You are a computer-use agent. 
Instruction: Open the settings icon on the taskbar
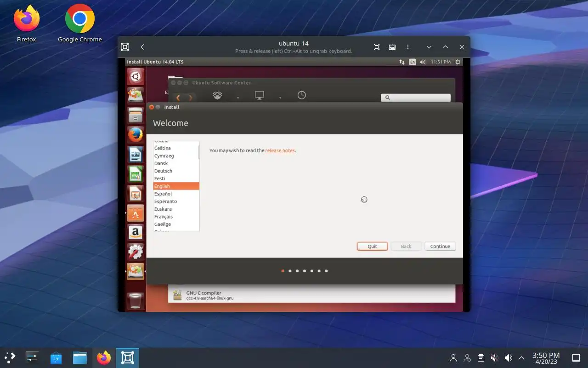32,358
